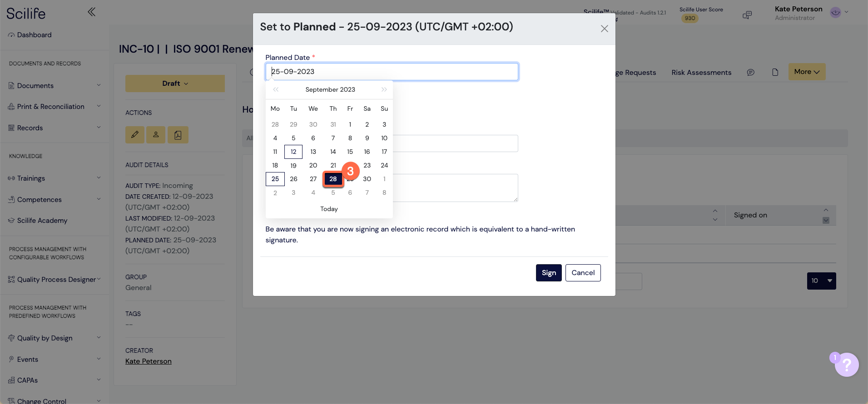The image size is (868, 404).
Task: Open Dashboard from the sidebar
Action: (x=34, y=35)
